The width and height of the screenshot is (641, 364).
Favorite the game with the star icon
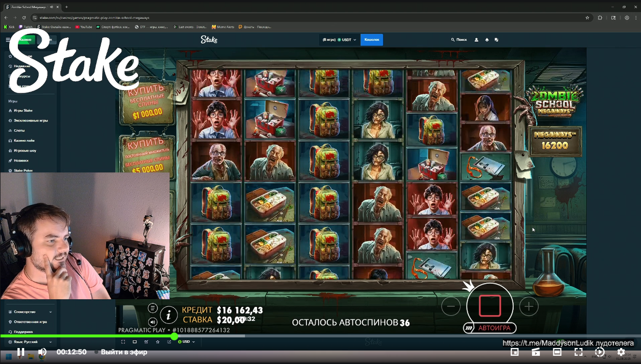pos(158,342)
